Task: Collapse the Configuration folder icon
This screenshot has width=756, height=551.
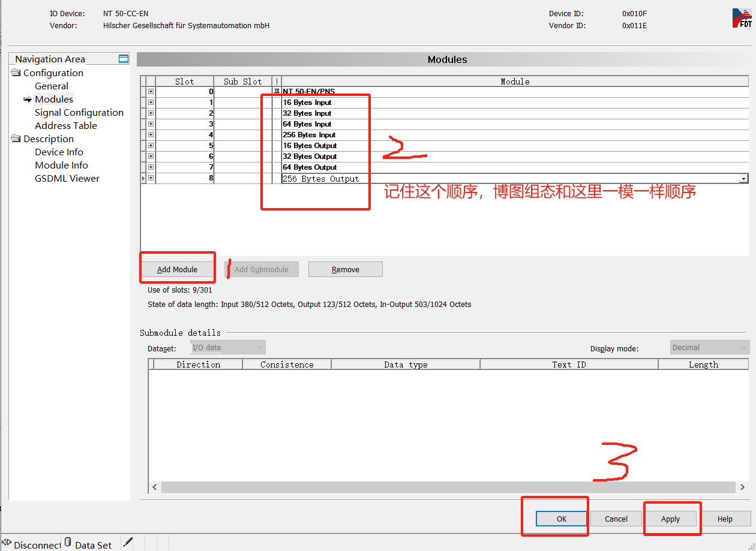Action: click(16, 73)
